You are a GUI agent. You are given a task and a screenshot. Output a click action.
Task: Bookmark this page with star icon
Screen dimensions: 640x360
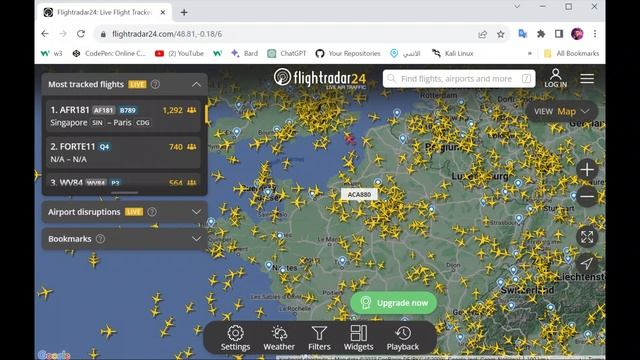pos(500,34)
